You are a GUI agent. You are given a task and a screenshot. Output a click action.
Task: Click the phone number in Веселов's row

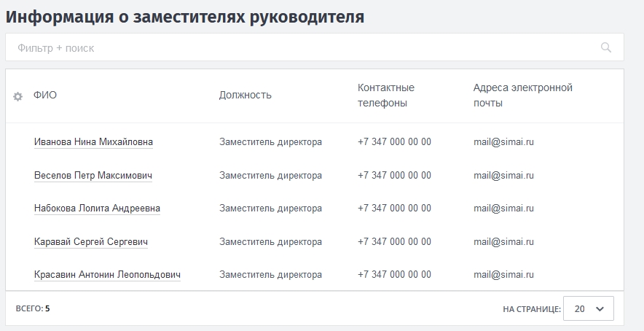click(394, 176)
